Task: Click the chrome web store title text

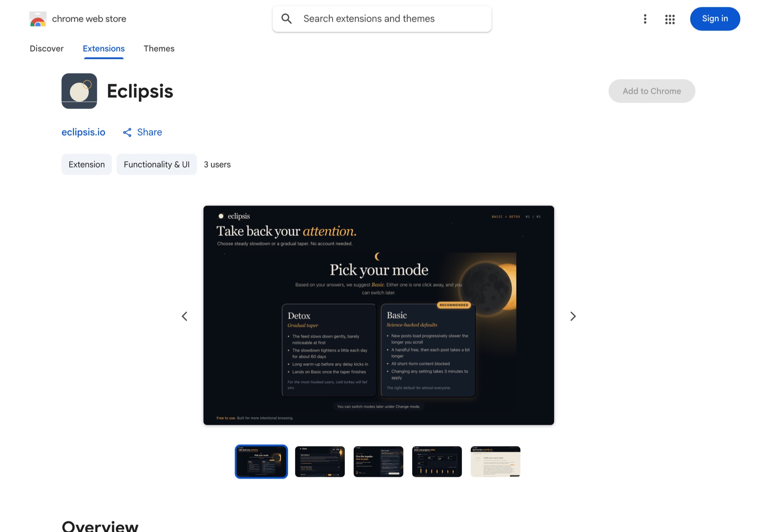Action: (89, 19)
